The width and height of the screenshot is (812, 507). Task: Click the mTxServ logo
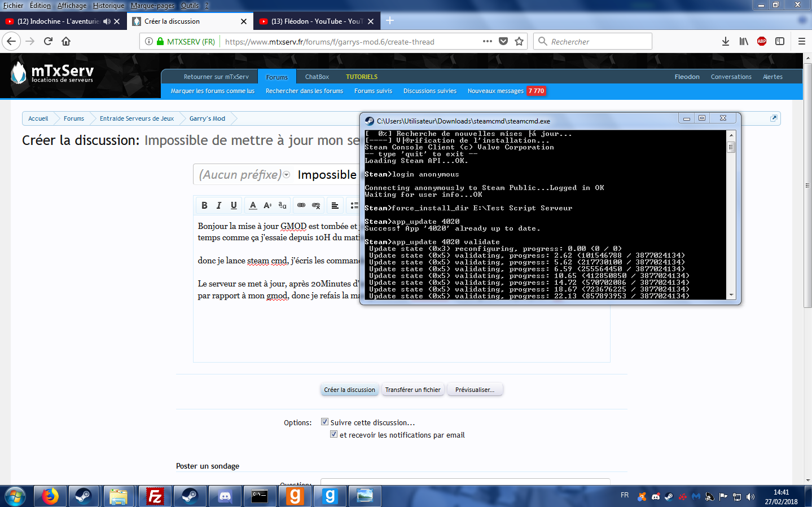click(52, 73)
